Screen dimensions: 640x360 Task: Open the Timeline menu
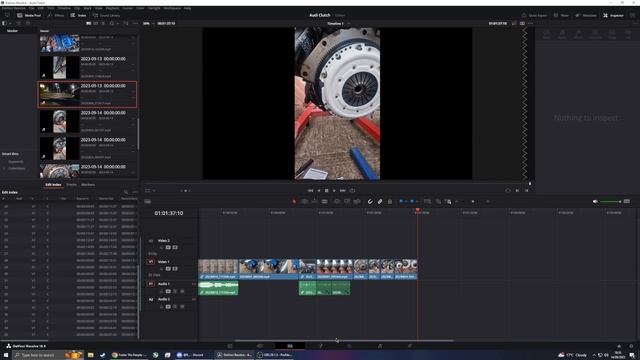64,8
